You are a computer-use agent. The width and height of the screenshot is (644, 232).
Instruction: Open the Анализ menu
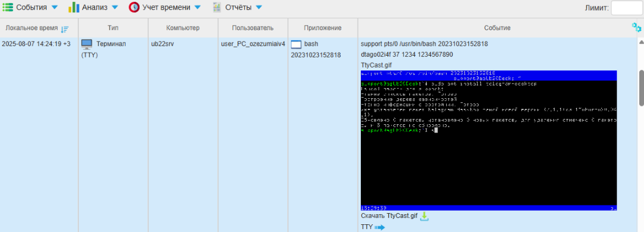(x=93, y=7)
